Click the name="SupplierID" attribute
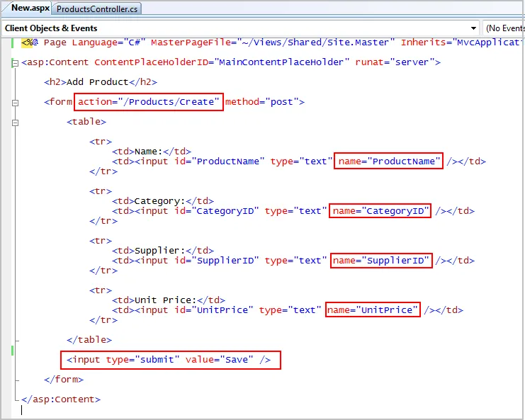Viewport: 525px width, 420px height. [380, 261]
